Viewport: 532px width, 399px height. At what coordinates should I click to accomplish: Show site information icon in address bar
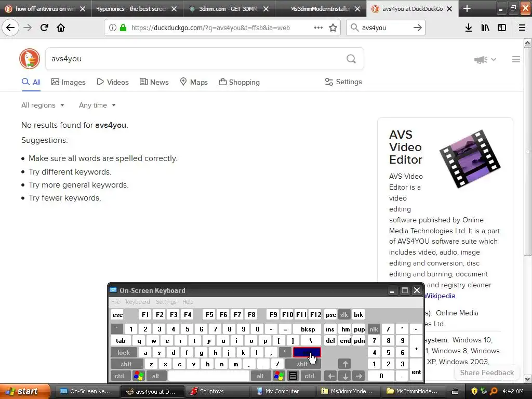(113, 28)
